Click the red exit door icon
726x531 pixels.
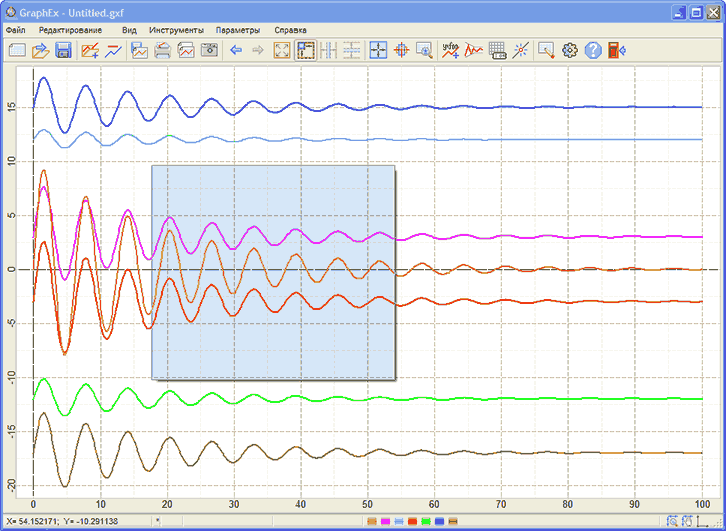616,51
